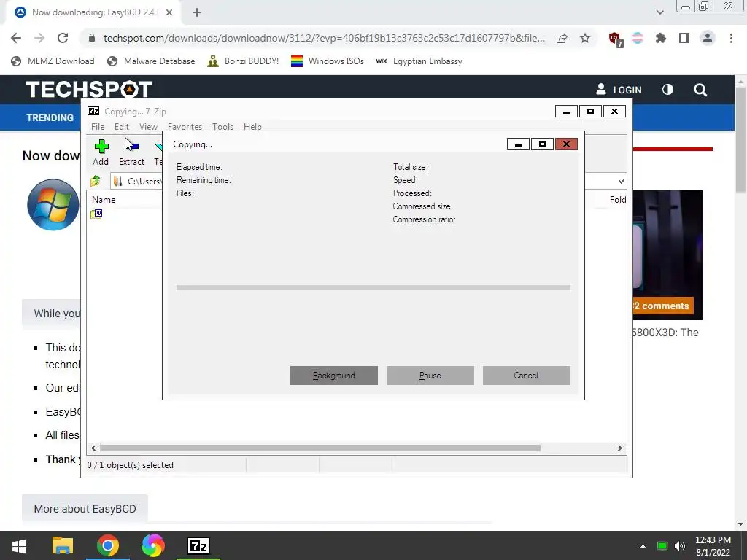This screenshot has height=560, width=747.
Task: Open the Windows ISOs bookmark
Action: pyautogui.click(x=328, y=61)
